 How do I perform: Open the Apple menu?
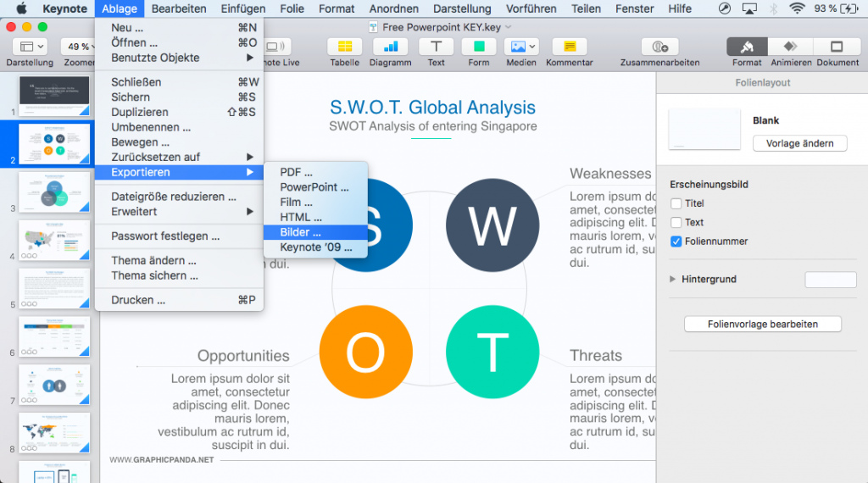(x=21, y=8)
